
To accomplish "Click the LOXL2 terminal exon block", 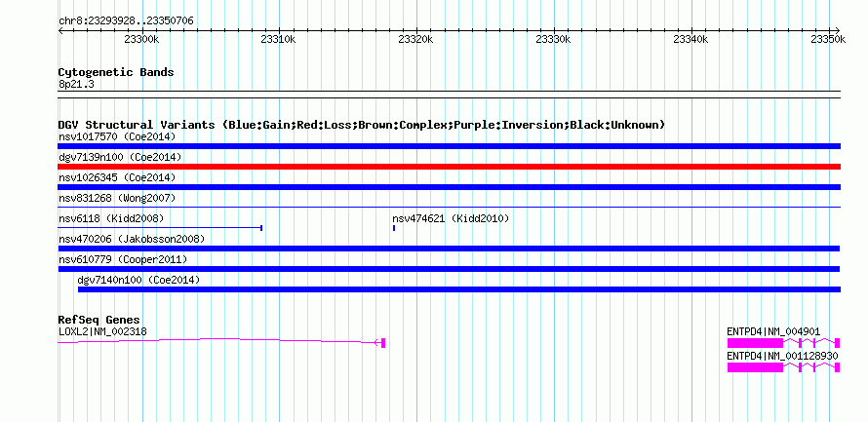I will pos(383,343).
